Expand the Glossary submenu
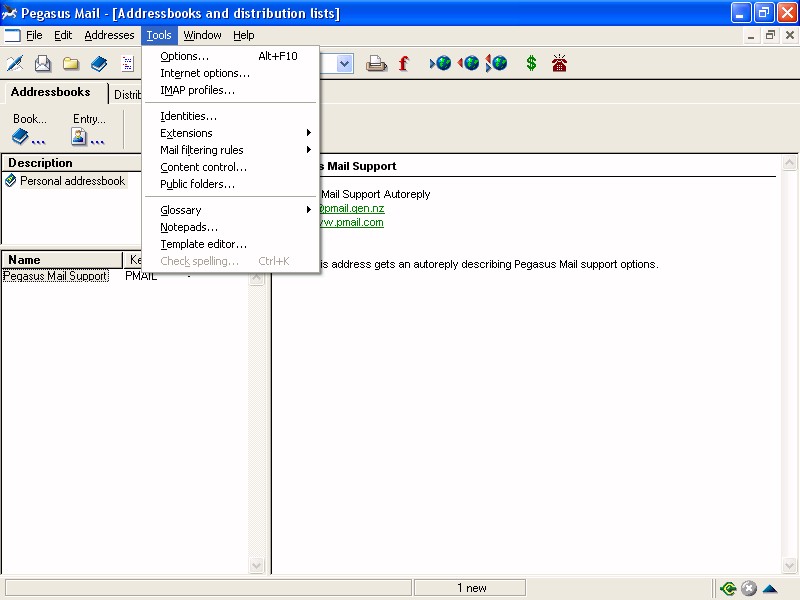Image resolution: width=800 pixels, height=600 pixels. click(231, 210)
